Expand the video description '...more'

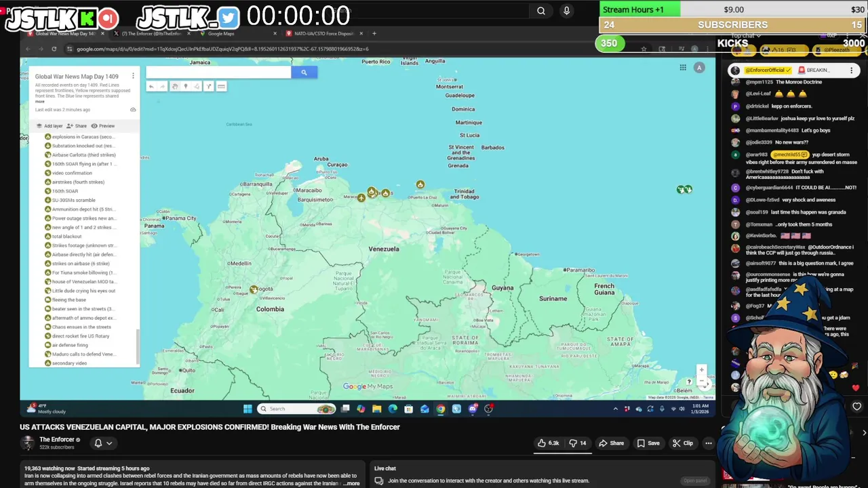pos(351,483)
